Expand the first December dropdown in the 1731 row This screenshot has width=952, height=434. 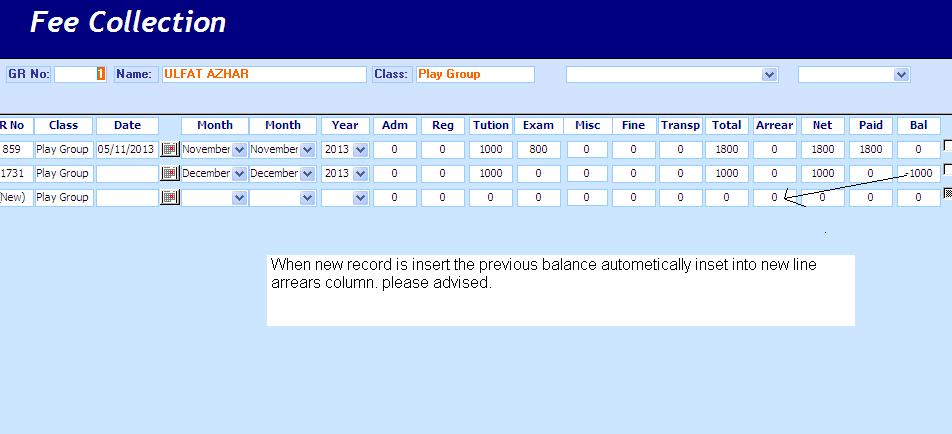tap(239, 174)
